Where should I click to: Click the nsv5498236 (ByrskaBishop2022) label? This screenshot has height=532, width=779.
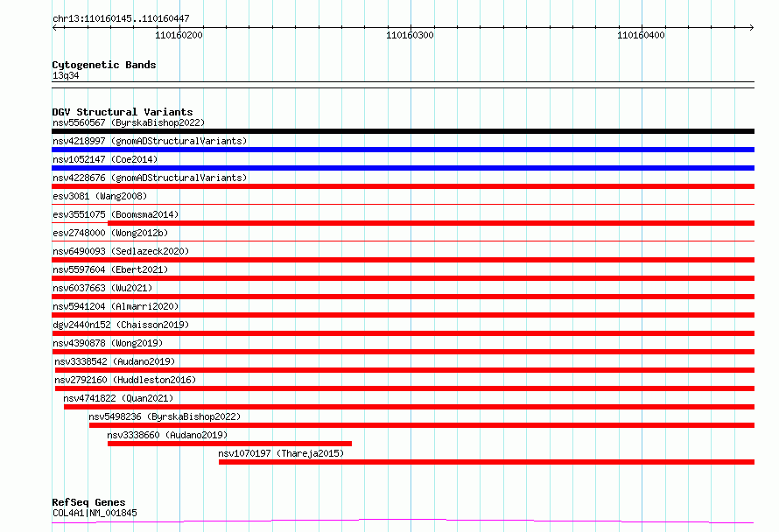tap(165, 416)
